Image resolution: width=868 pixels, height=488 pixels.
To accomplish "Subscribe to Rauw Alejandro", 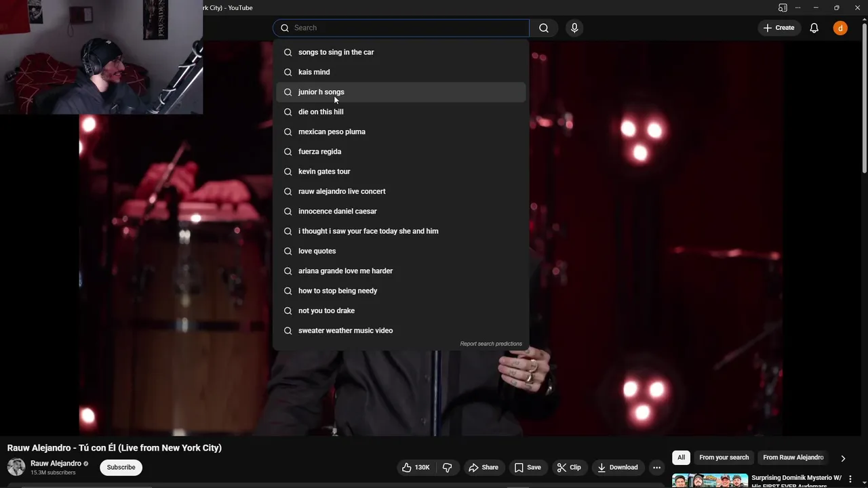I will click(121, 467).
